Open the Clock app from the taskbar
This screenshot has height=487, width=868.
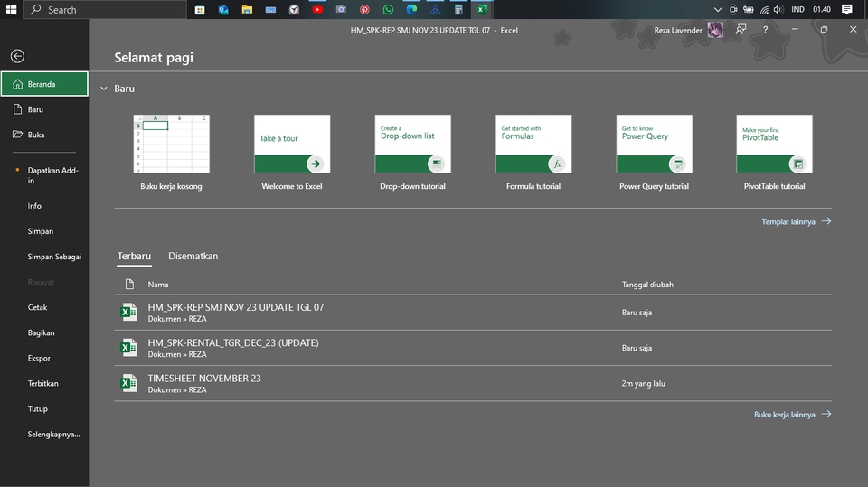point(294,9)
